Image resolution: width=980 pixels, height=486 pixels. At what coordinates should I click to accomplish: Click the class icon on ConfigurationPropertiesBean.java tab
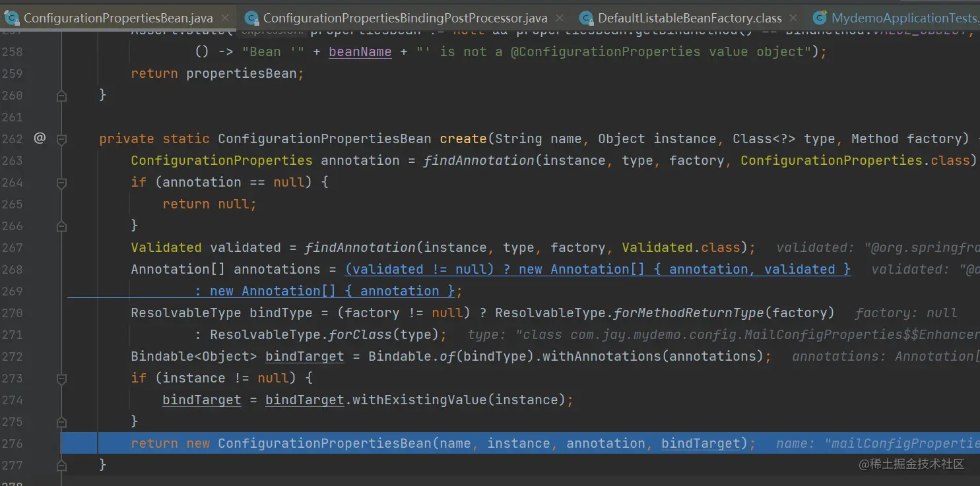point(11,18)
